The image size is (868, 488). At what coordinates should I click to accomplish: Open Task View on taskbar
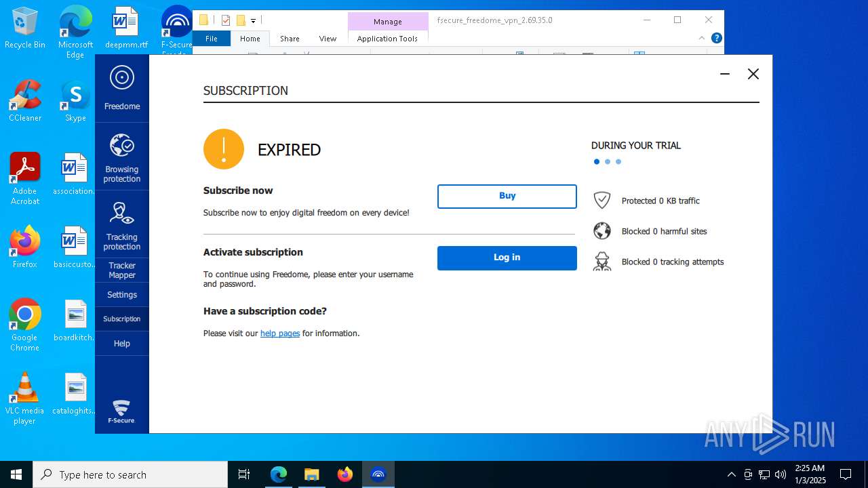coord(244,474)
